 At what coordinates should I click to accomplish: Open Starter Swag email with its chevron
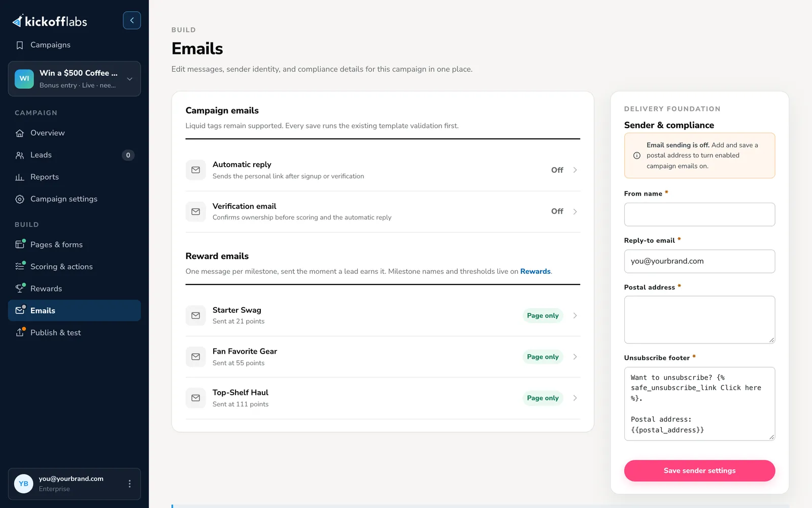575,315
